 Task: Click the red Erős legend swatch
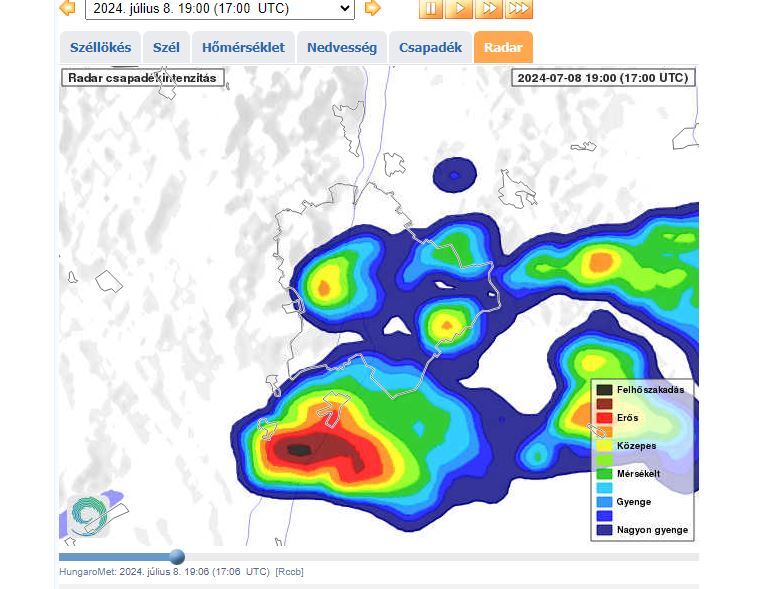coord(605,418)
